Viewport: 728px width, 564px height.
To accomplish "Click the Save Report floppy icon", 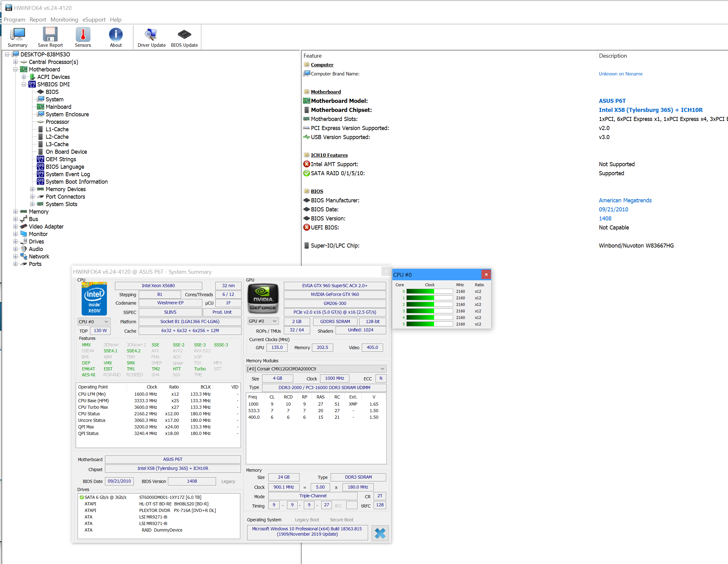I will (x=50, y=34).
